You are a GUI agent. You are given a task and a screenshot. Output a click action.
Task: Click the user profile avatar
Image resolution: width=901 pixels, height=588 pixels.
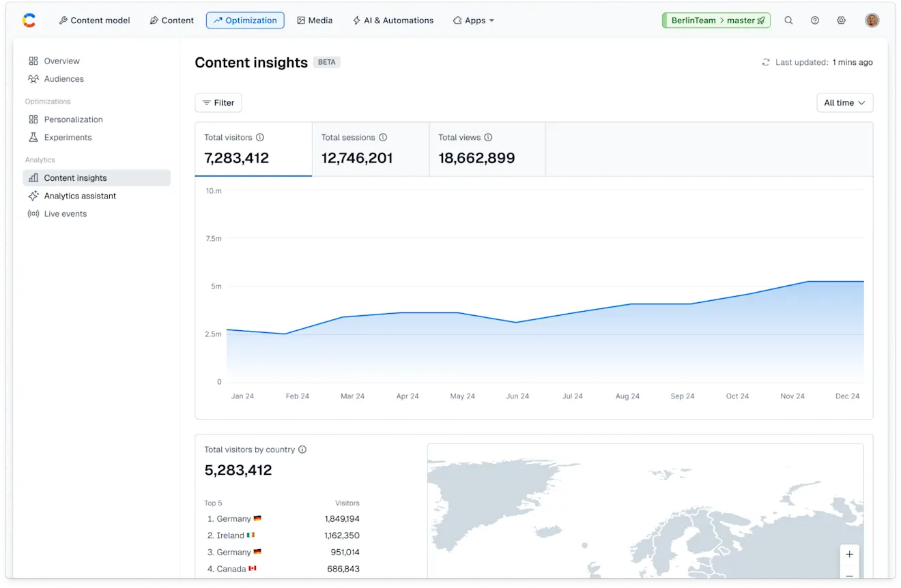coord(872,20)
